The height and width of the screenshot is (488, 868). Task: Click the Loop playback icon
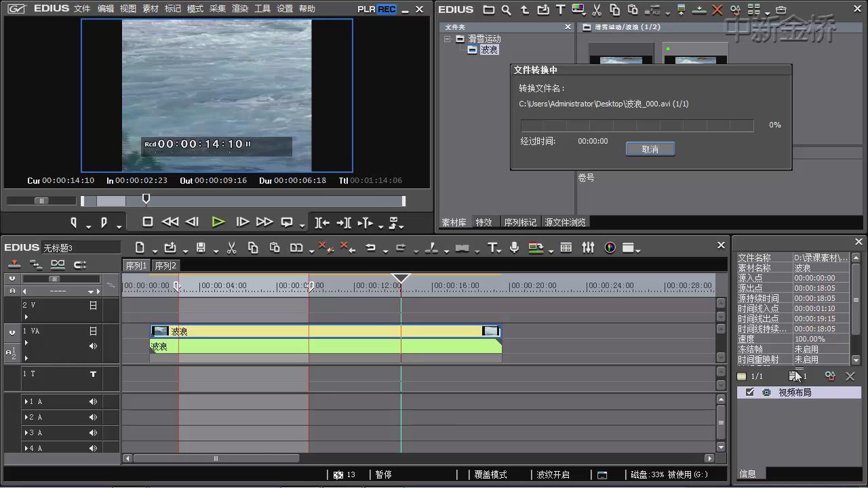tap(287, 222)
